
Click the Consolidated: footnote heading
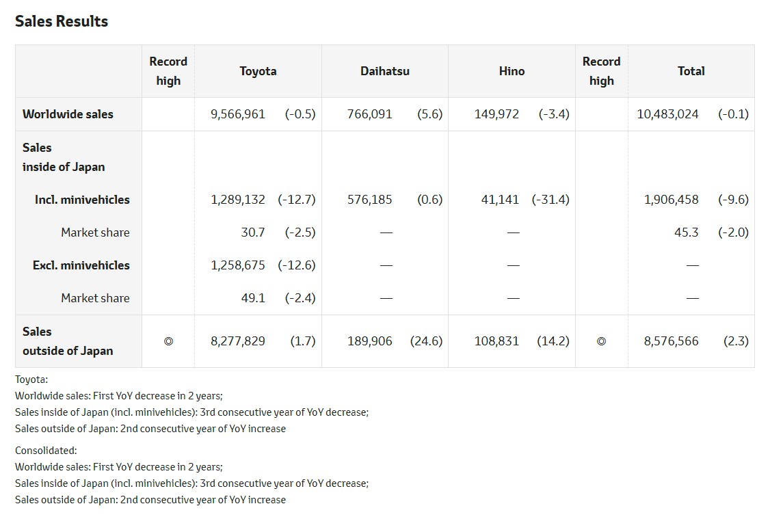pos(46,451)
